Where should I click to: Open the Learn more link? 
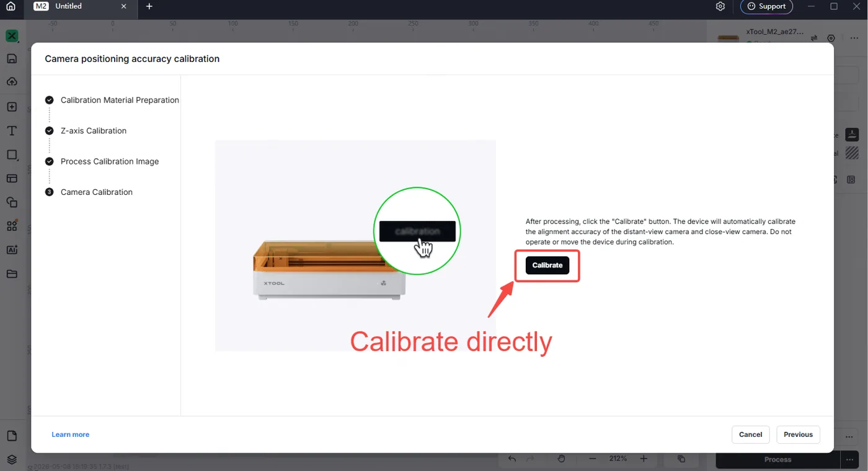[71, 434]
